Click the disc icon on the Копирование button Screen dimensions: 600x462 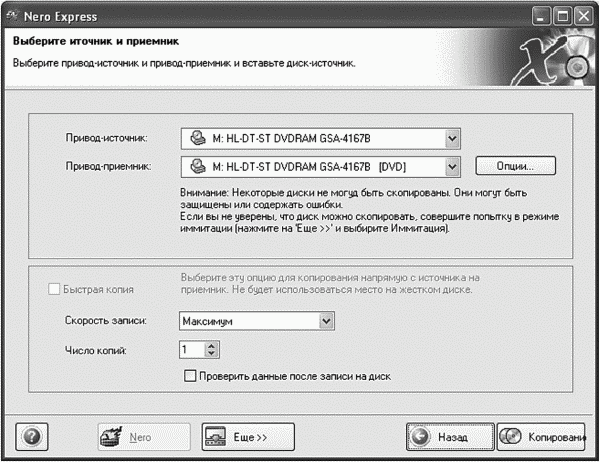point(511,436)
